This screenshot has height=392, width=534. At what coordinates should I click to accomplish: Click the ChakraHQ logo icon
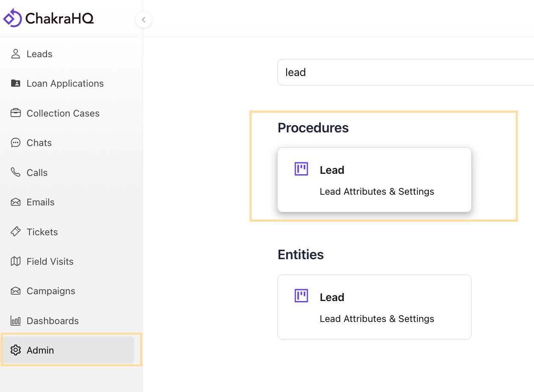(x=12, y=18)
